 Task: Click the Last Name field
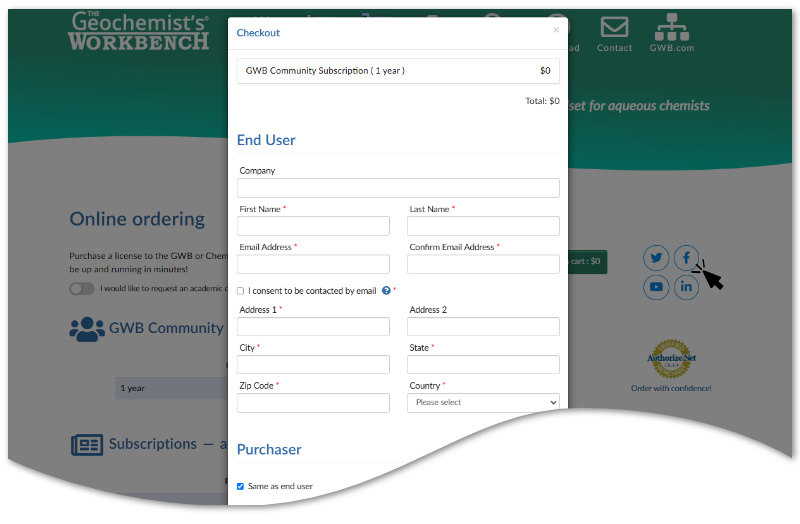point(483,226)
